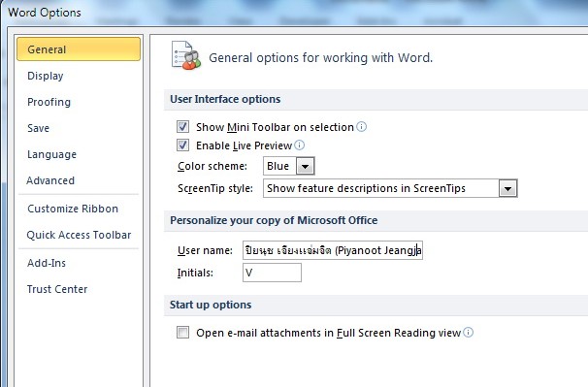Click the Initials text box
The width and height of the screenshot is (588, 387).
pos(272,273)
